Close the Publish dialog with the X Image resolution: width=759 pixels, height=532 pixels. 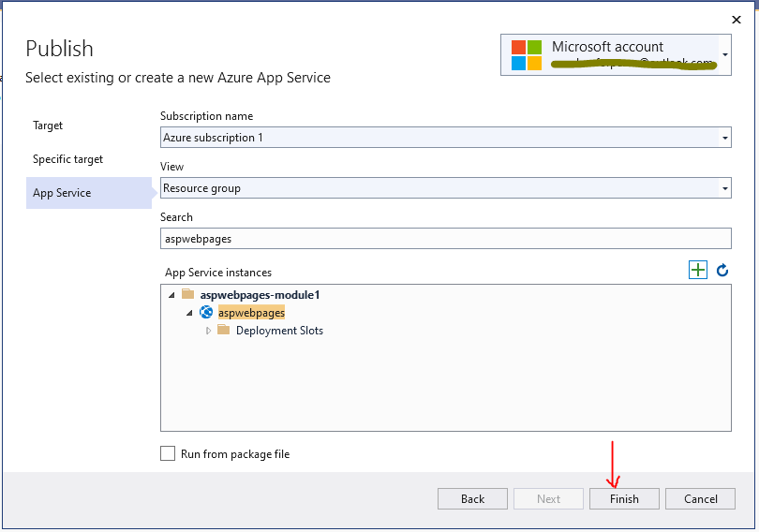pos(737,20)
